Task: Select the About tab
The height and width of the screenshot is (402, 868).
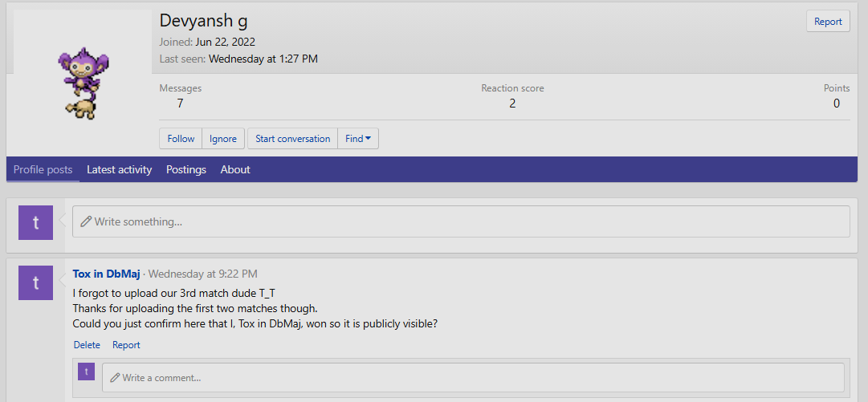Action: (x=235, y=169)
